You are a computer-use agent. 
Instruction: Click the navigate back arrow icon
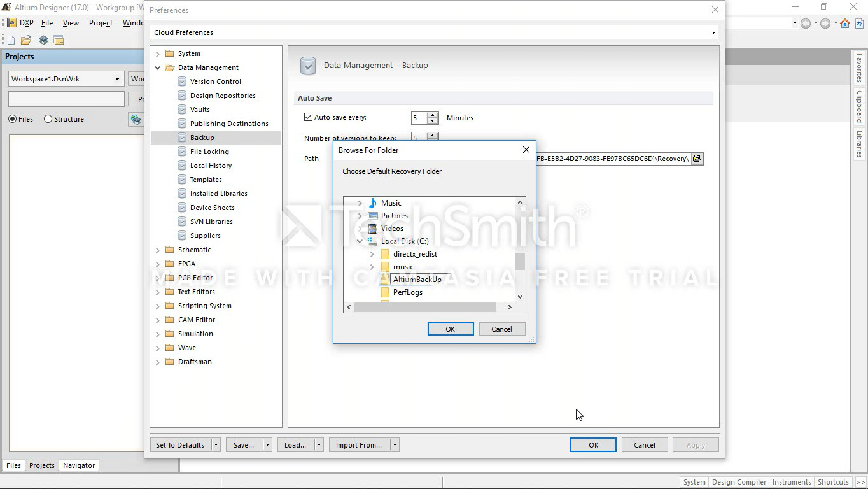806,24
